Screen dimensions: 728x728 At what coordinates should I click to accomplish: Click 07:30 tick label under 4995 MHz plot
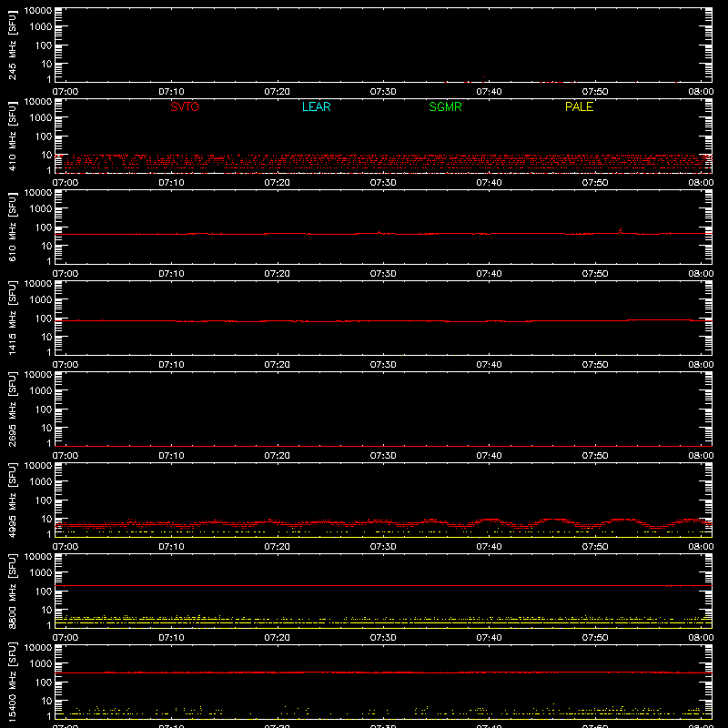coord(383,547)
